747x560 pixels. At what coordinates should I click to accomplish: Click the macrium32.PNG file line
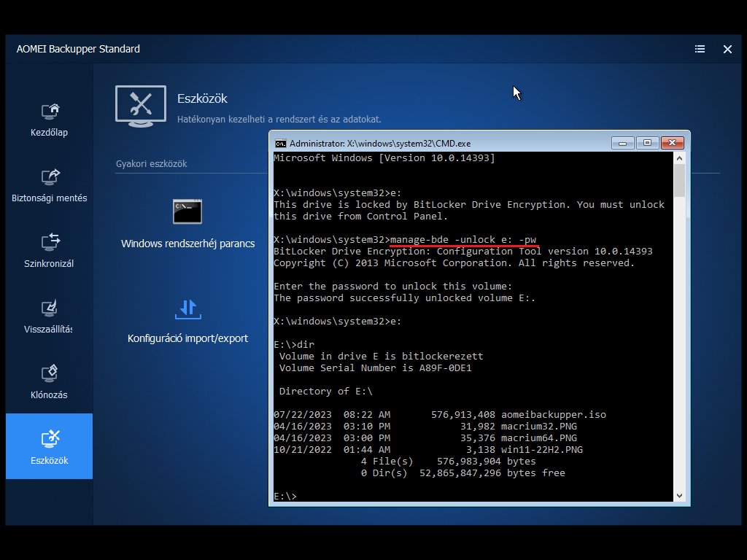coord(425,426)
